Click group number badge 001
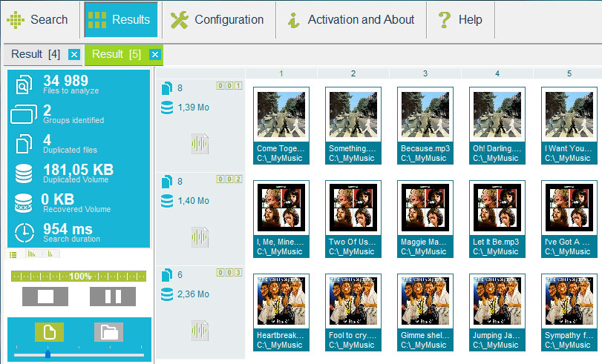The width and height of the screenshot is (602, 364). pyautogui.click(x=229, y=85)
